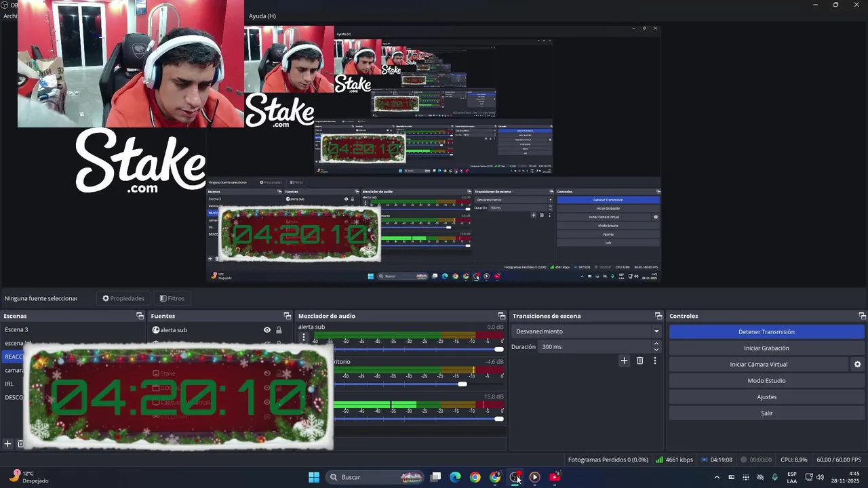Add a new scene transition
868x488 pixels.
624,361
